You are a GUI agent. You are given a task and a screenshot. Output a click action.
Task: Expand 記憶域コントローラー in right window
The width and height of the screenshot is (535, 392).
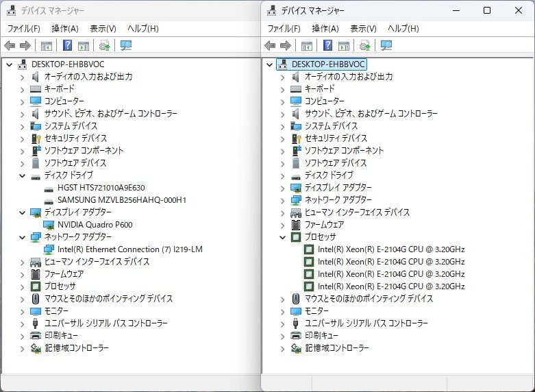click(x=283, y=349)
